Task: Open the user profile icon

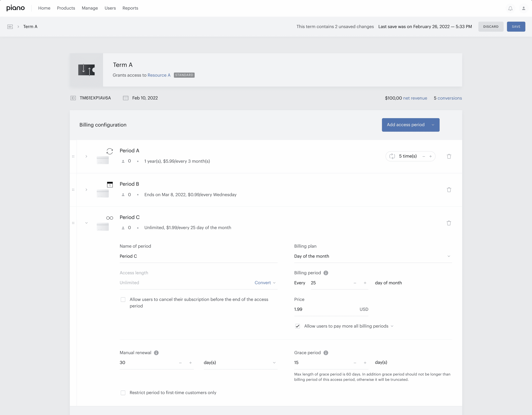Action: [523, 8]
